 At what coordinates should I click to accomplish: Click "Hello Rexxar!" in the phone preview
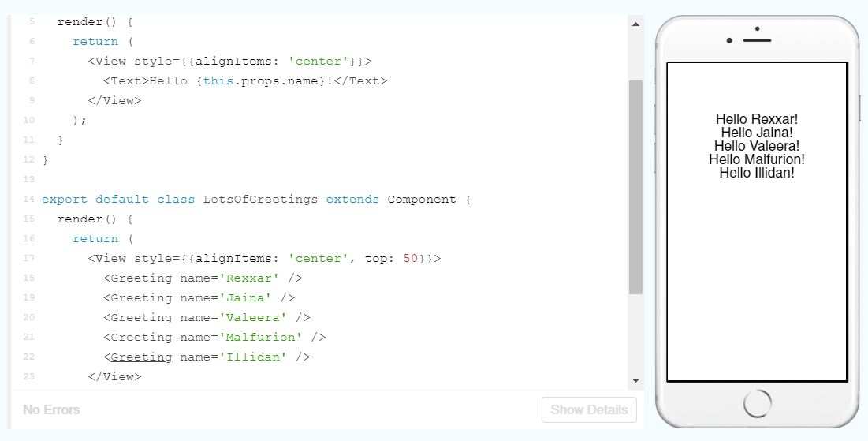point(757,119)
